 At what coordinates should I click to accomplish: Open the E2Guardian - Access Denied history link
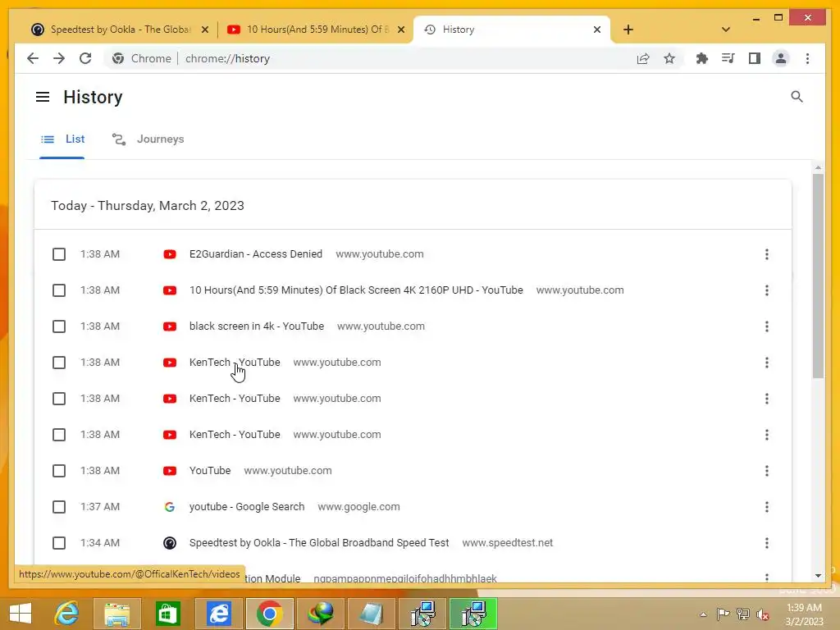coord(256,254)
